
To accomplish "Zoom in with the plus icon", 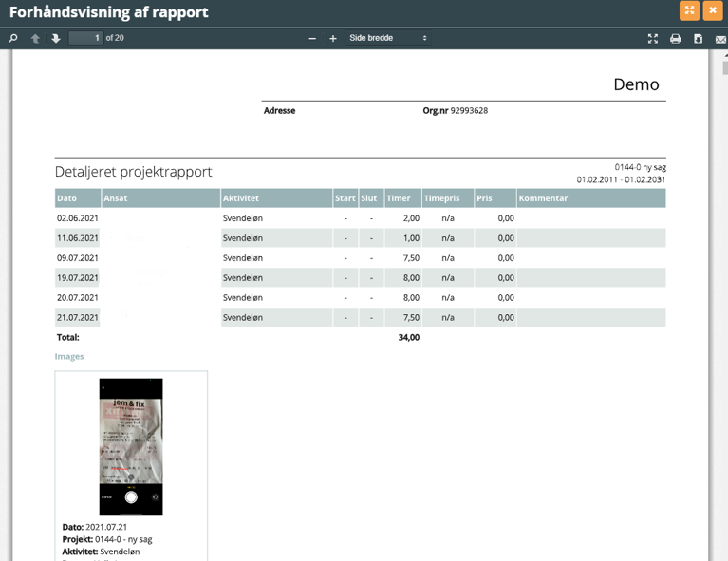I will tap(333, 39).
